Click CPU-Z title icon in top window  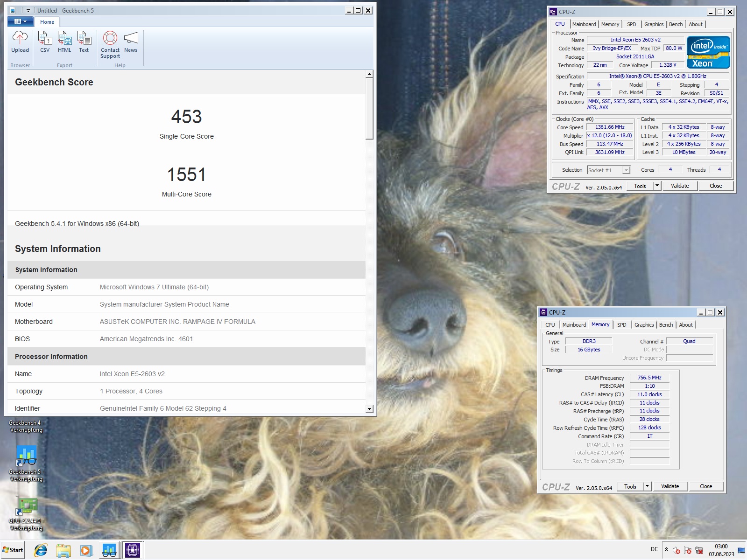[553, 12]
